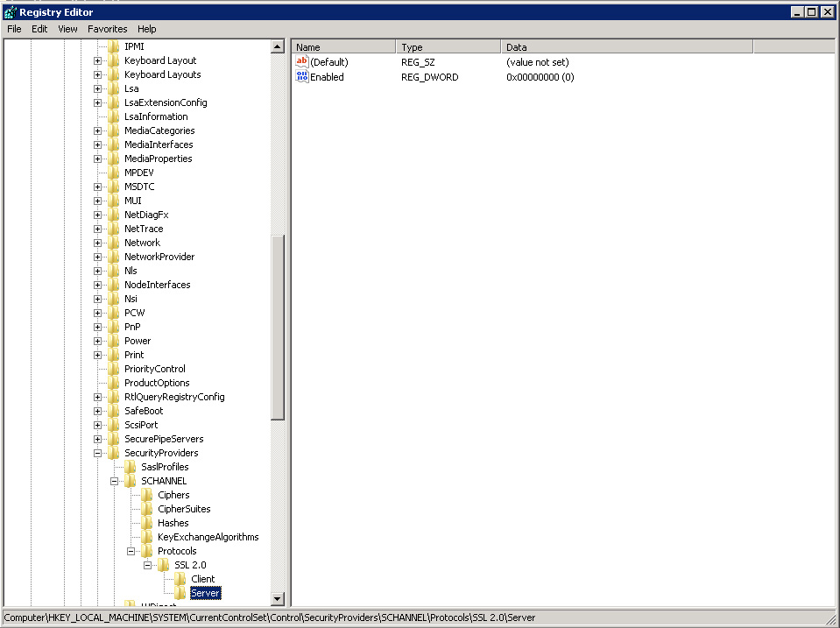Select the (Default) string value icon
Screen dimensions: 840x628
coord(302,61)
